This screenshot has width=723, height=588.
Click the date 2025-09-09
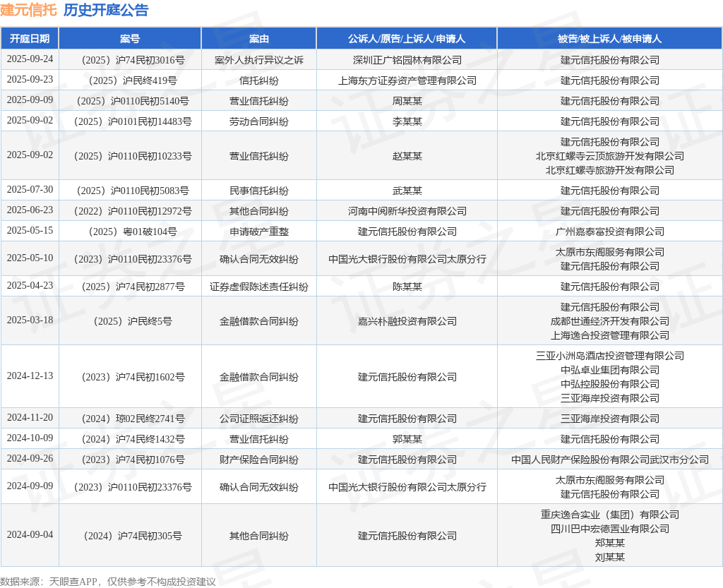(x=30, y=100)
